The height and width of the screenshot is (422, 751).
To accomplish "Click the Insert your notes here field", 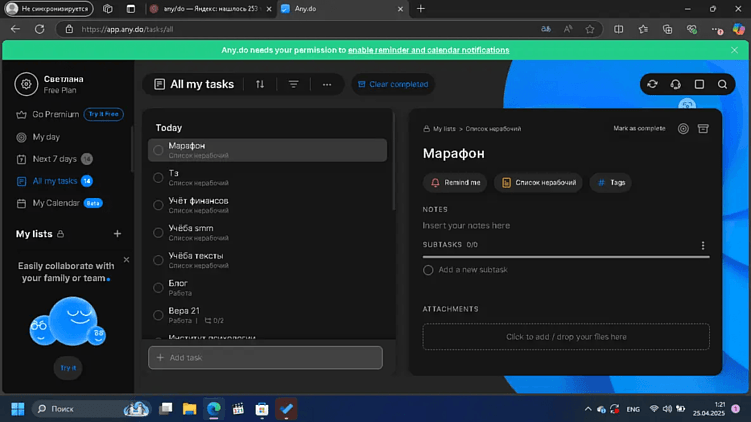I will pos(466,226).
